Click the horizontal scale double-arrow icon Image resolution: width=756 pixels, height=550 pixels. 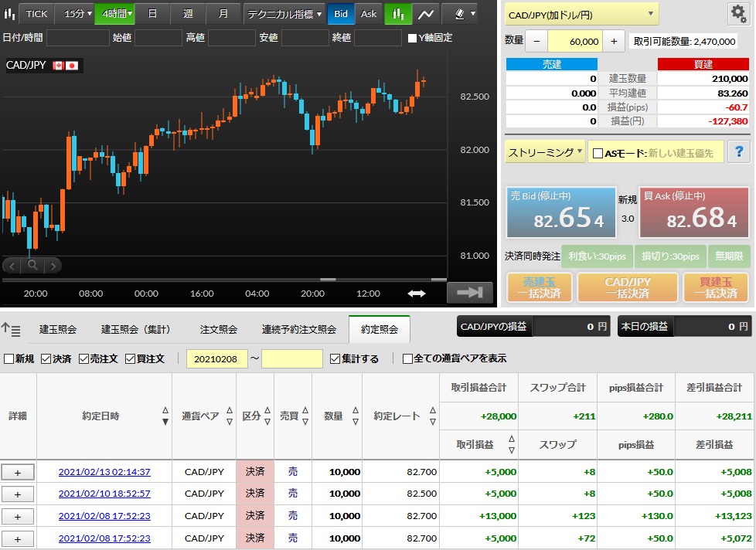point(417,294)
